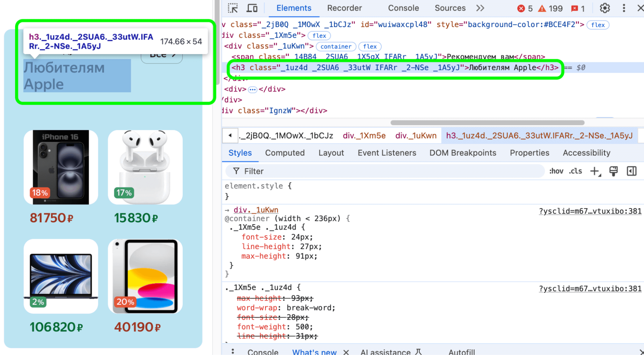
Task: Toggle rendering emulations paintbrush icon
Action: (x=613, y=171)
